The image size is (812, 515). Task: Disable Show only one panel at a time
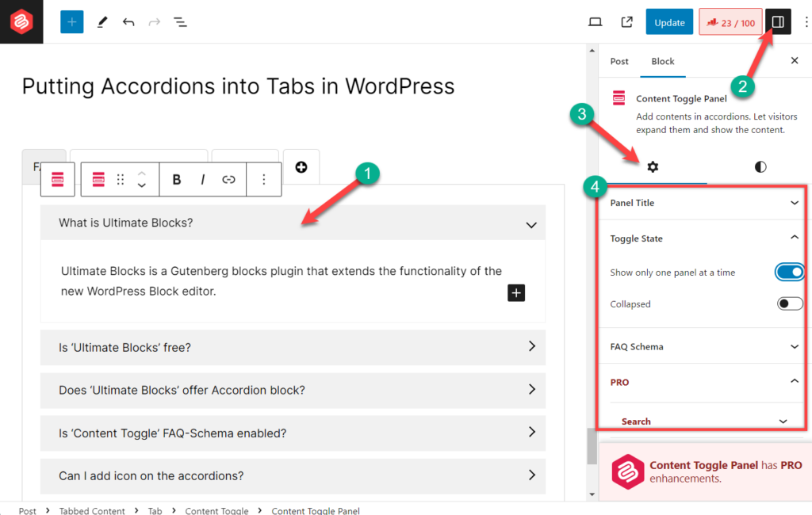coord(790,272)
